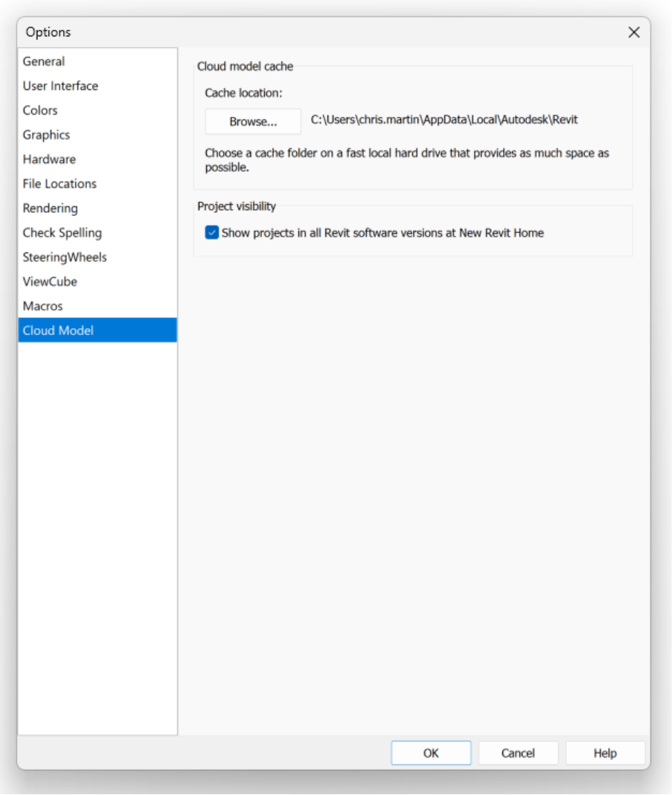The height and width of the screenshot is (795, 672).
Task: Click the cache path C:\Users\chris.martin text
Action: [444, 120]
